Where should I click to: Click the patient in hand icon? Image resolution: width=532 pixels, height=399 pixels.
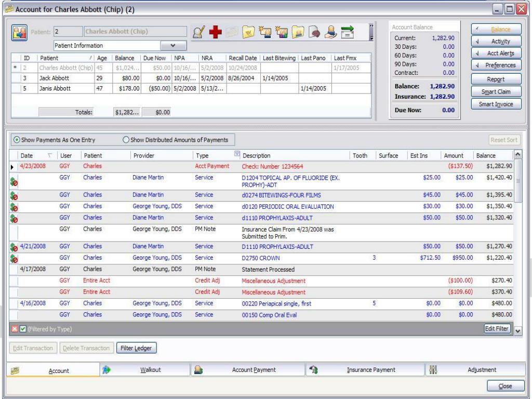tap(330, 32)
